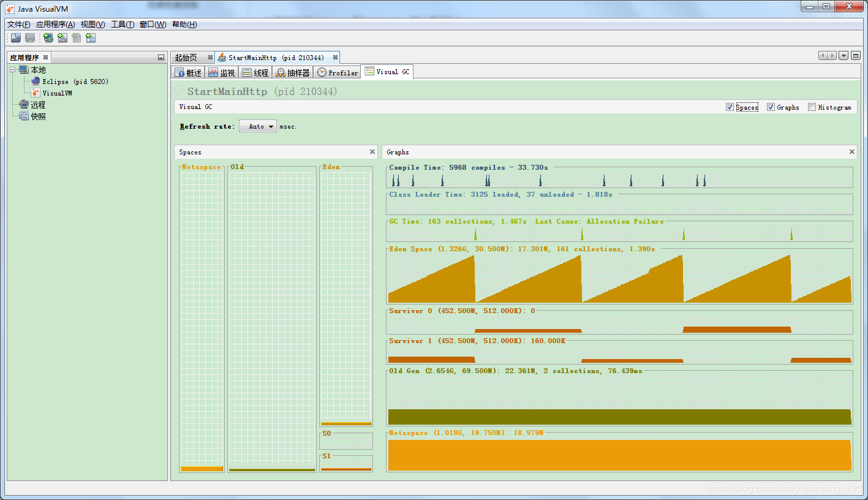
Task: Click the Eclipse application icon in tree
Action: coord(36,81)
